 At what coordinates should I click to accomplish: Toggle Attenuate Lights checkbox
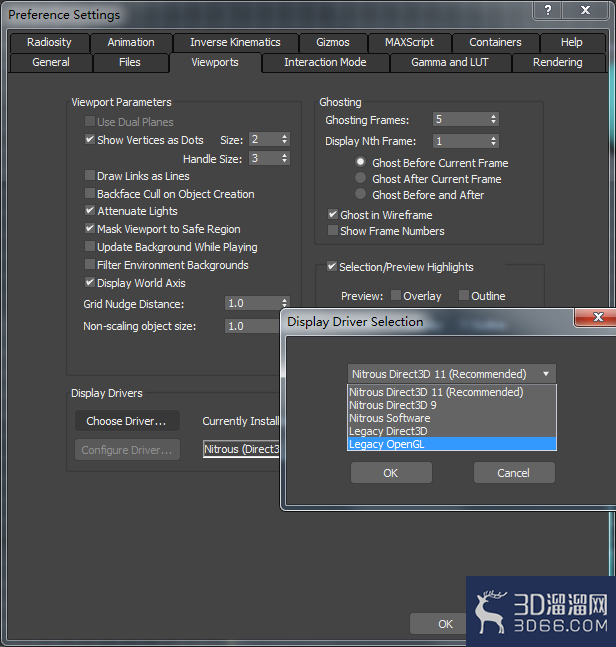90,210
